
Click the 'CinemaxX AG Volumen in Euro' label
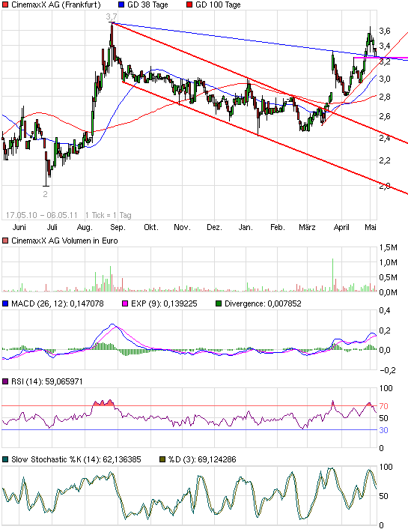64,241
